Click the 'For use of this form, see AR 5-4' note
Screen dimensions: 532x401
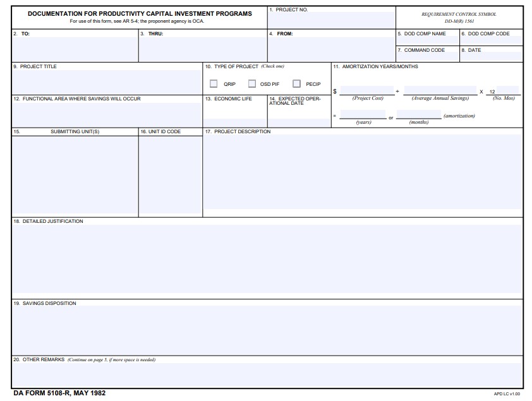point(137,21)
